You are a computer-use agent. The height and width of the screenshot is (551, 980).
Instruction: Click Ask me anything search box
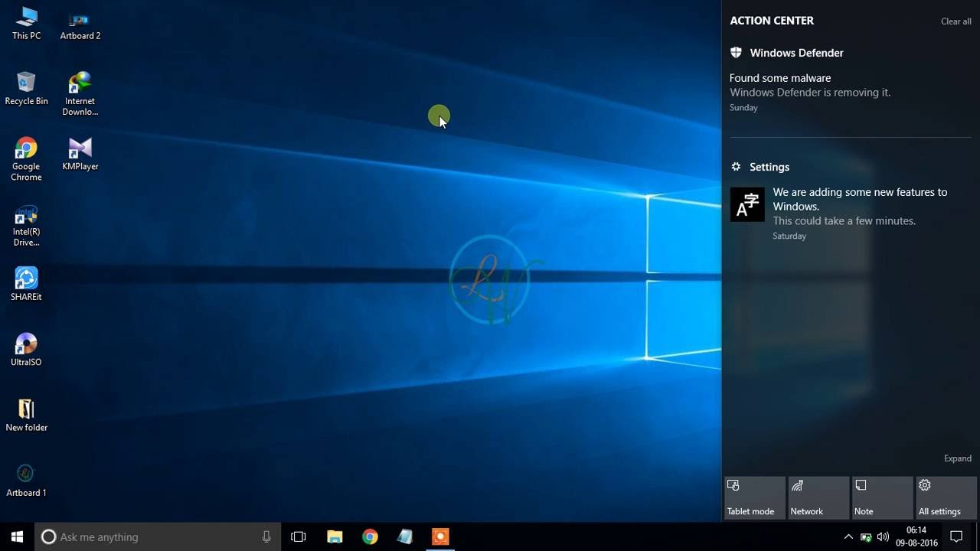pos(156,536)
